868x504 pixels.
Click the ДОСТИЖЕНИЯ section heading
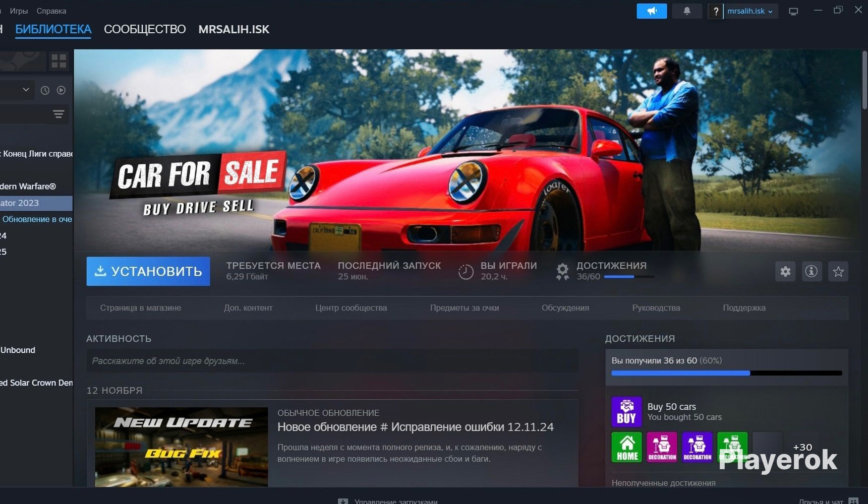[640, 339]
